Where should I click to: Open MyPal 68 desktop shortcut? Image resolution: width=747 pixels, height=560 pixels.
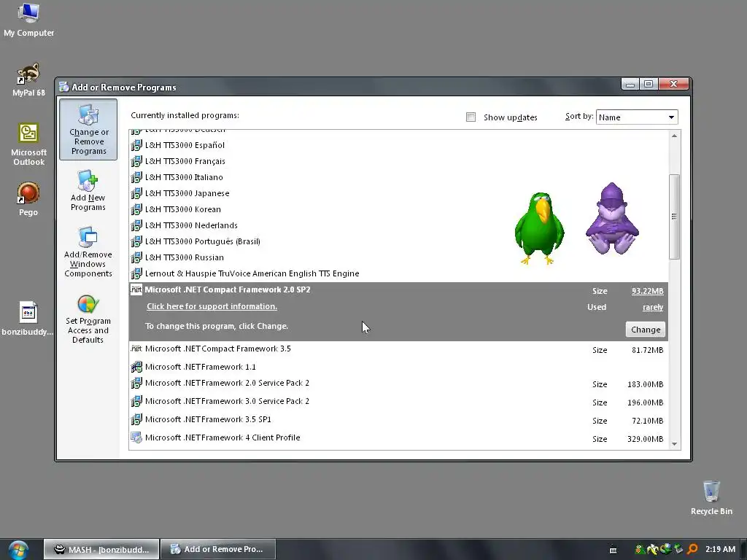pos(28,80)
